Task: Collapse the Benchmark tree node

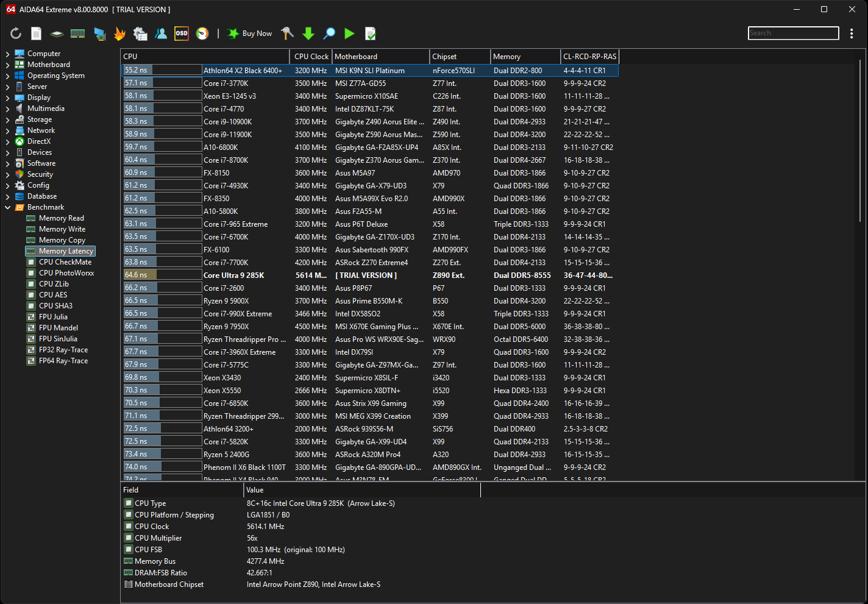Action: 8,207
